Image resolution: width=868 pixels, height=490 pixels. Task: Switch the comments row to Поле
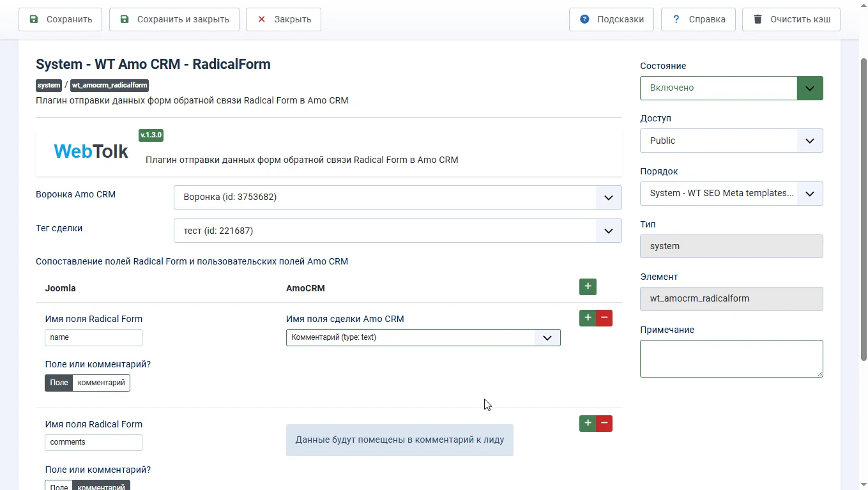[x=59, y=486]
